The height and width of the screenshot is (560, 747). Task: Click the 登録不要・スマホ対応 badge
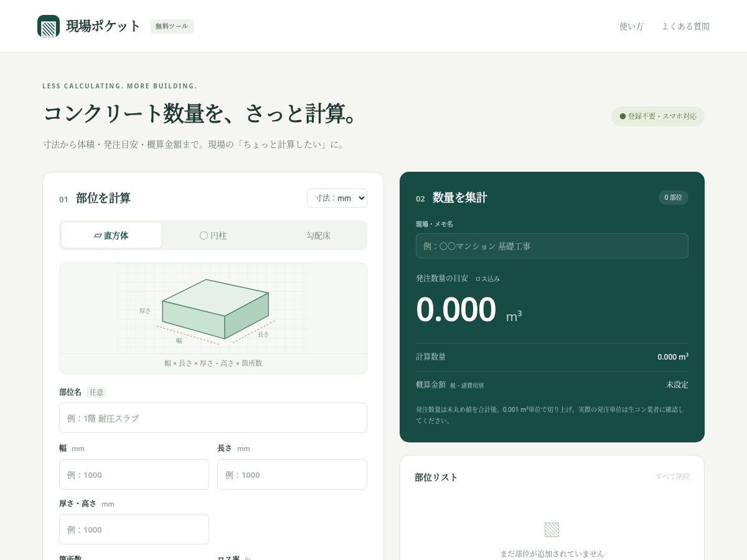coord(658,116)
